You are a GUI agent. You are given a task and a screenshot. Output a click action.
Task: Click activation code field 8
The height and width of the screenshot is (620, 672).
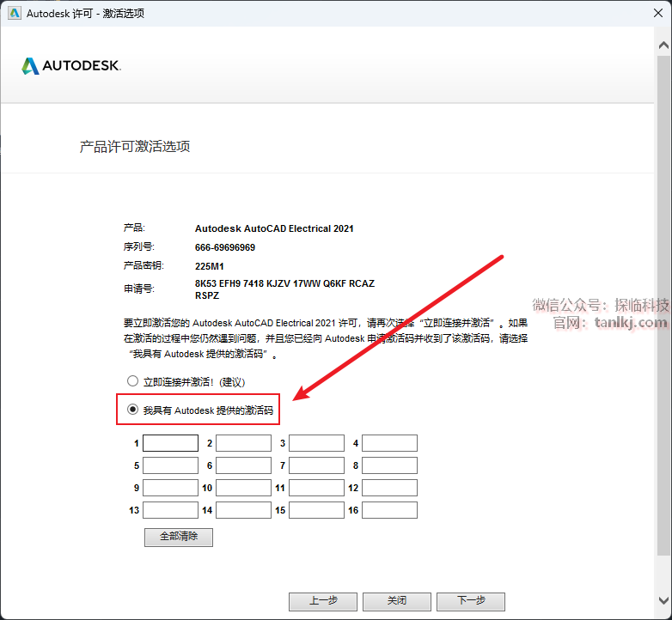pos(389,465)
